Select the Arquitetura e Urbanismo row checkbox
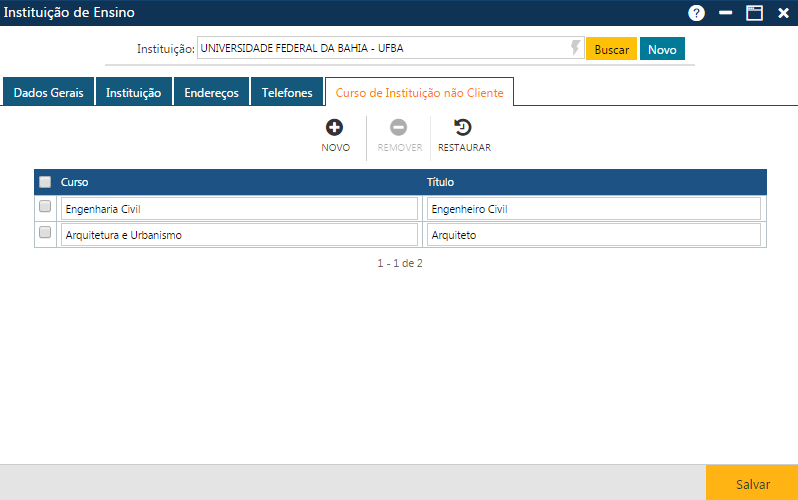 coord(45,232)
